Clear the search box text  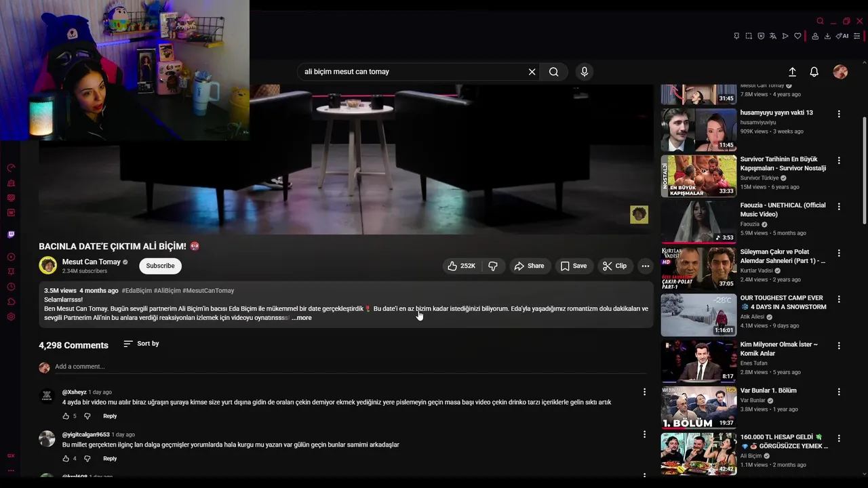pos(532,72)
